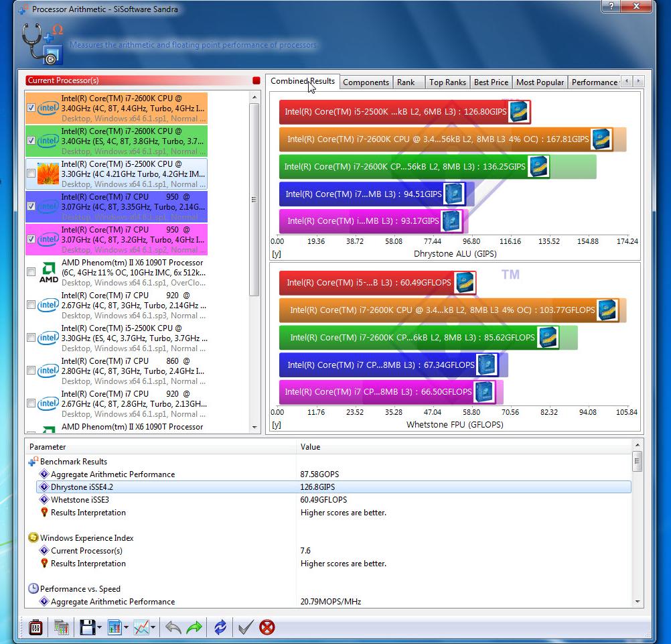Check the i7 860 2.80GHz processor
The image size is (671, 644).
(31, 371)
